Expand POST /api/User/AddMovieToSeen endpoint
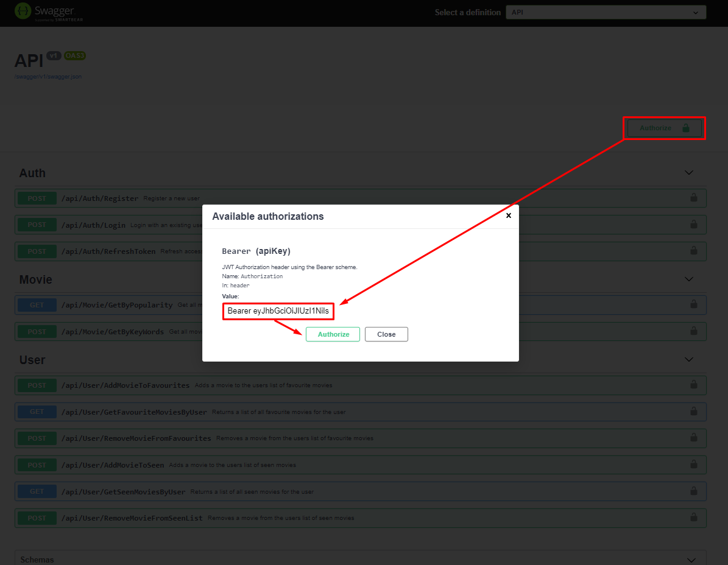 click(360, 465)
